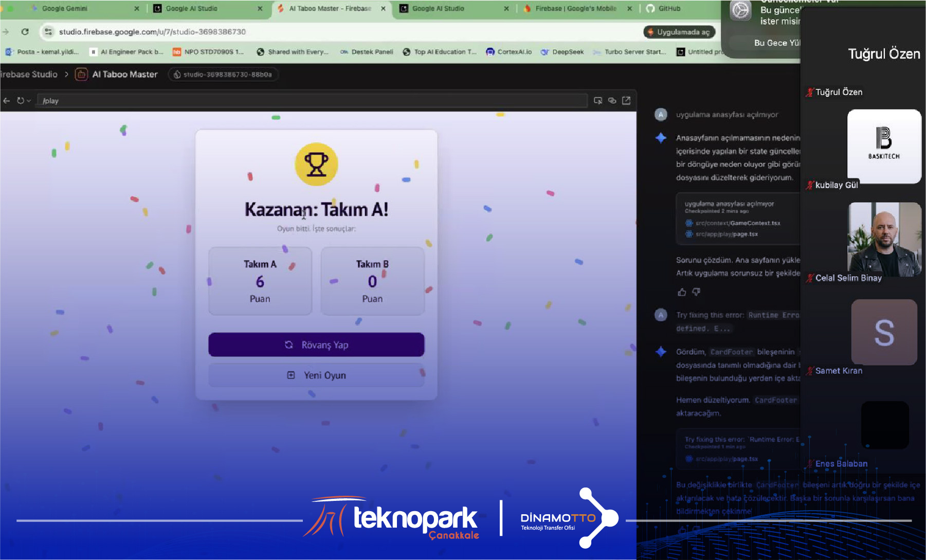Click the copy preview link icon

(x=612, y=101)
